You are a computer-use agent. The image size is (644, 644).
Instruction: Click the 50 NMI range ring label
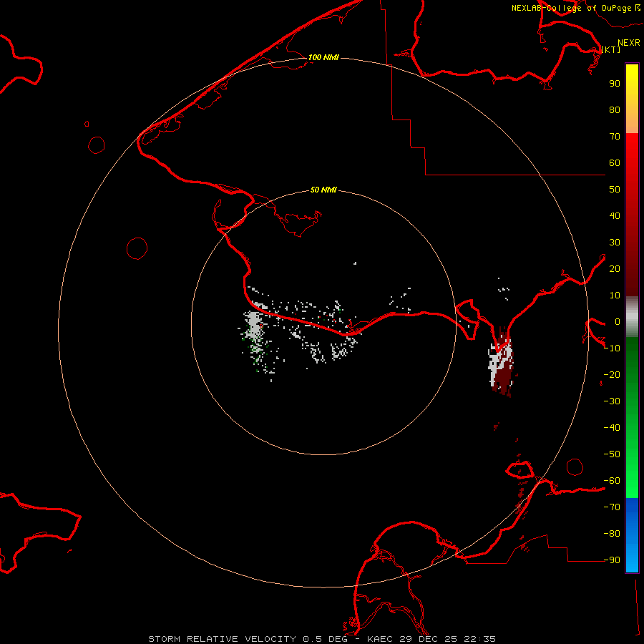tap(323, 190)
